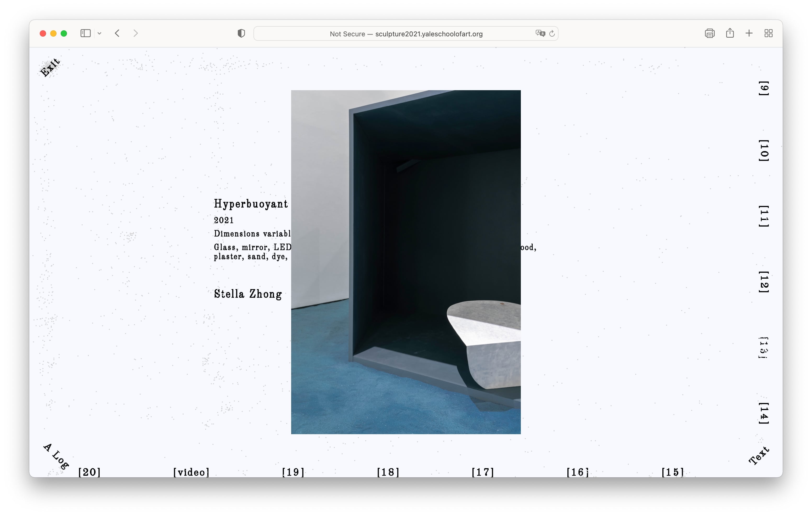
Task: Expand the sidebar options chevron
Action: 99,33
